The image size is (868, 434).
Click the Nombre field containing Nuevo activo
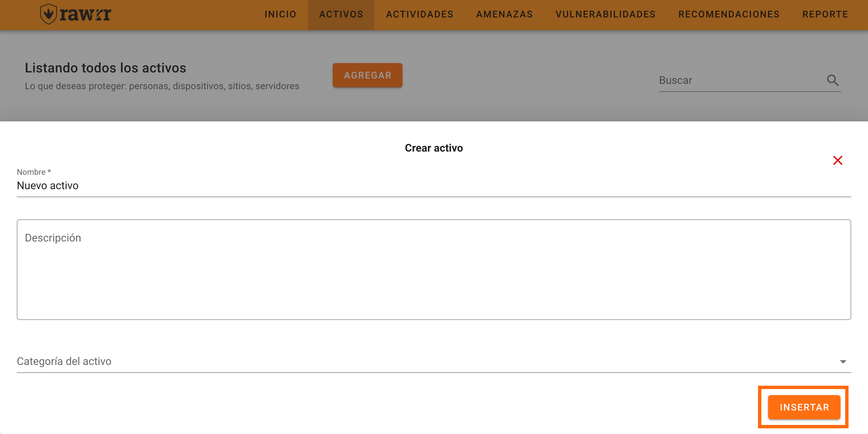(x=404, y=186)
